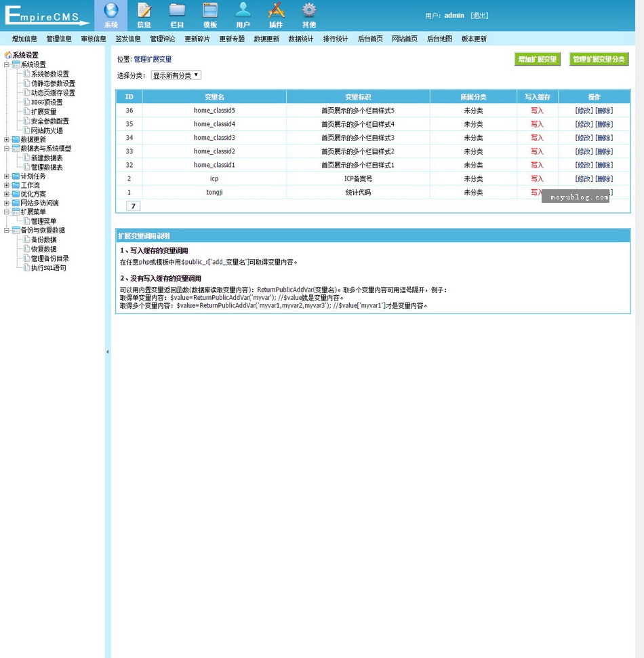Open the 插件 plugins icon
This screenshot has width=644, height=658.
276,11
